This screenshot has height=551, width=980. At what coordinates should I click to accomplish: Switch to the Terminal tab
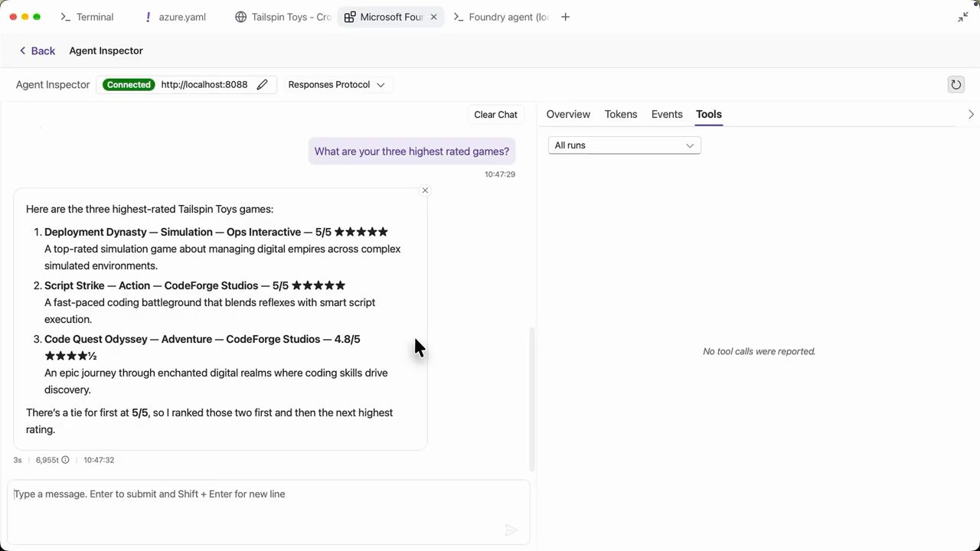coord(87,17)
